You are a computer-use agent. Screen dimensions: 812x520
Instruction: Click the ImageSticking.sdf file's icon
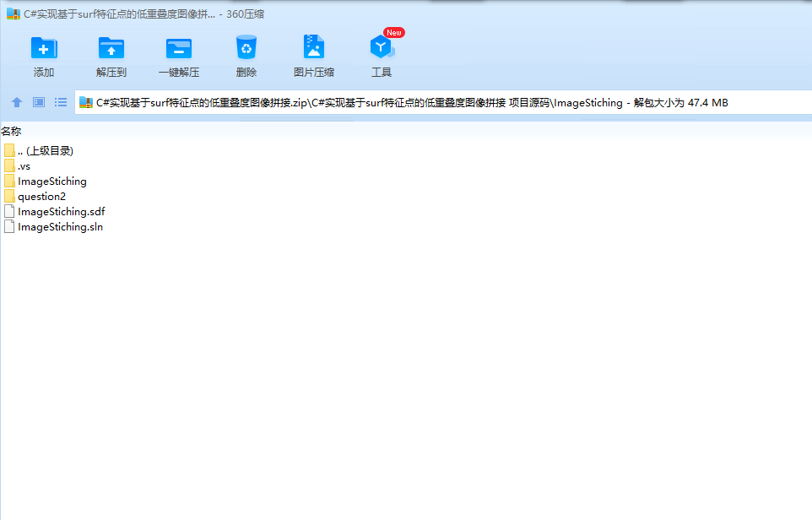coord(9,211)
